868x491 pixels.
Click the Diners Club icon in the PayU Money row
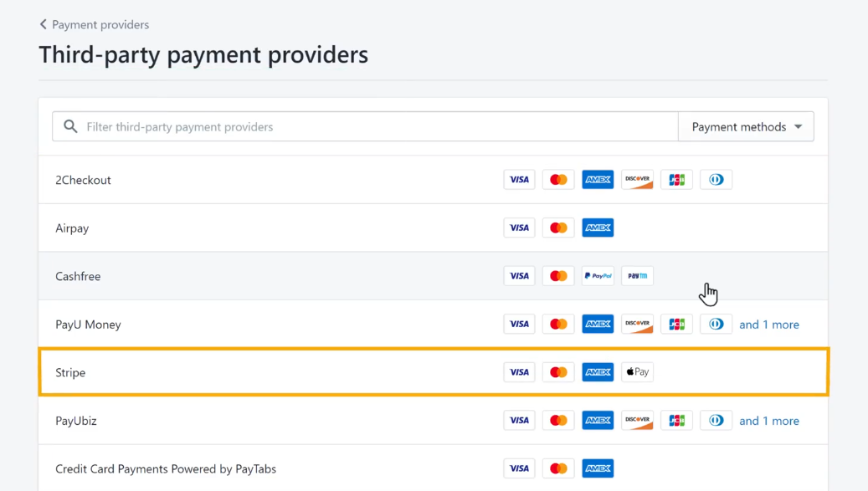click(716, 324)
